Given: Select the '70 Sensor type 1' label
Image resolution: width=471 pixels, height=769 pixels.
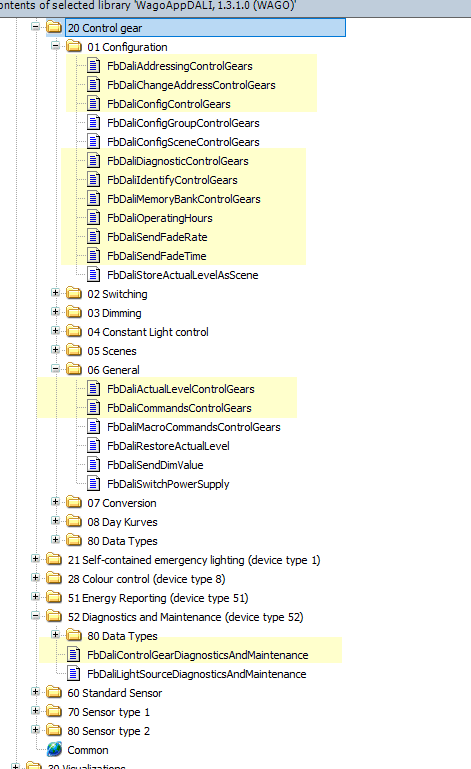Looking at the screenshot, I should (x=108, y=712).
